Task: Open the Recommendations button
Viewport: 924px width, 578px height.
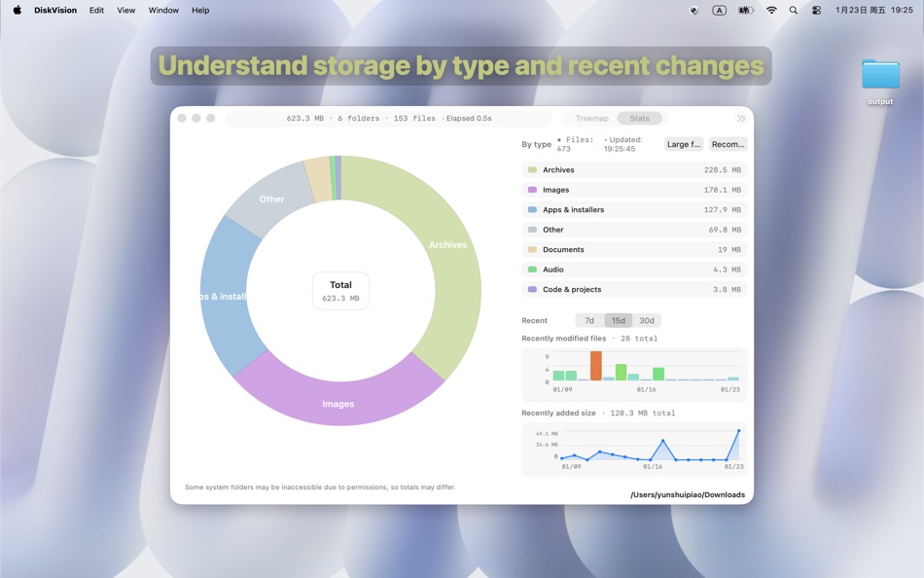Action: coord(728,143)
